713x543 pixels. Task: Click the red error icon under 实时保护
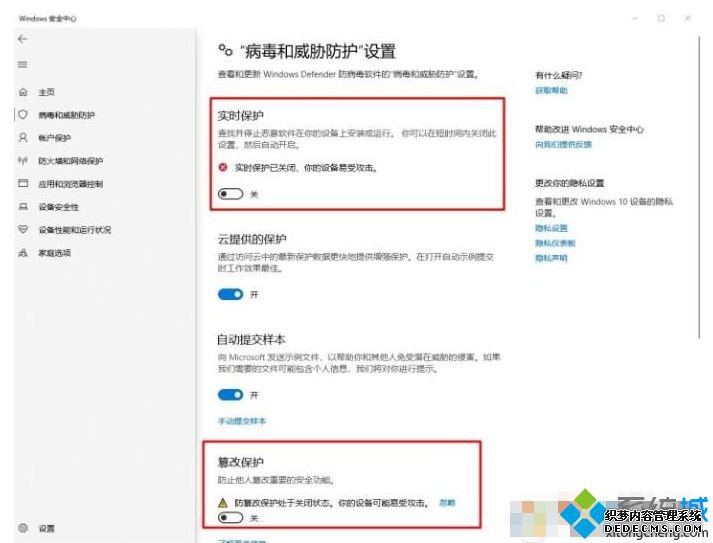[223, 168]
